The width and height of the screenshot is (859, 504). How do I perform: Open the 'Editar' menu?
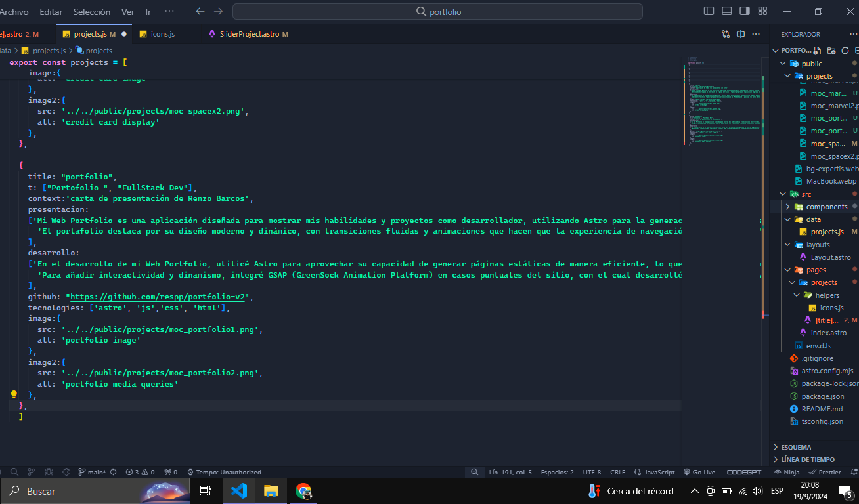tap(51, 11)
